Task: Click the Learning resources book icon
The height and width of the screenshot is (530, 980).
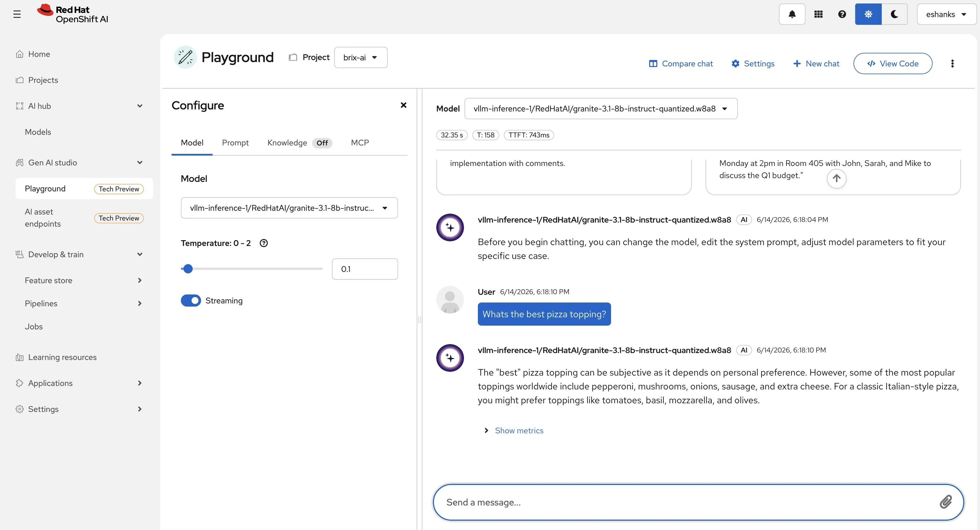Action: pos(19,357)
